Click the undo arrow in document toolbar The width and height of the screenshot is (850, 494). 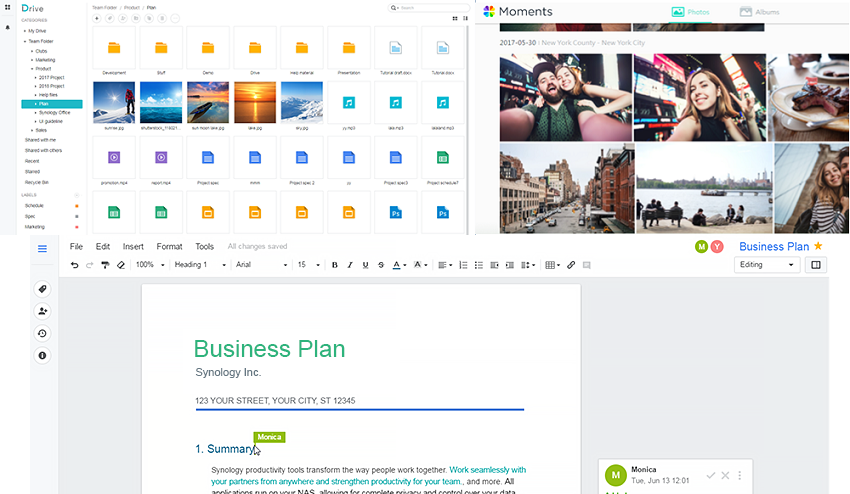click(74, 265)
